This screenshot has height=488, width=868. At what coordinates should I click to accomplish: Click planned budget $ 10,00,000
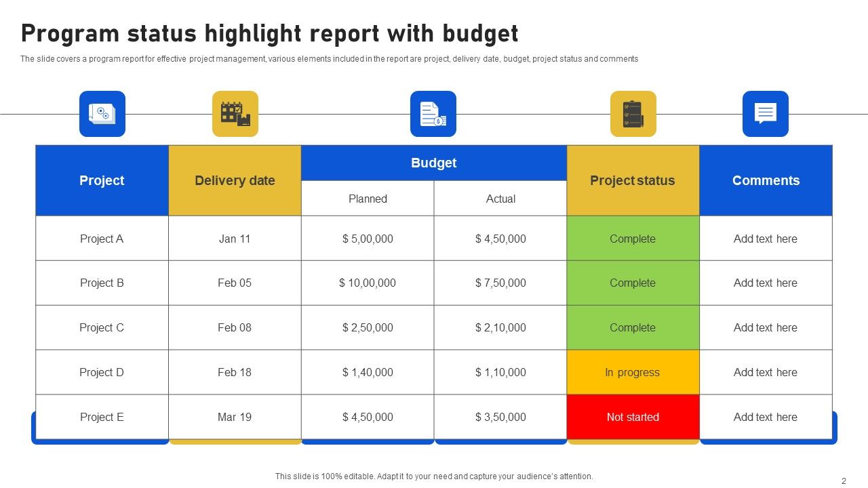pyautogui.click(x=368, y=283)
